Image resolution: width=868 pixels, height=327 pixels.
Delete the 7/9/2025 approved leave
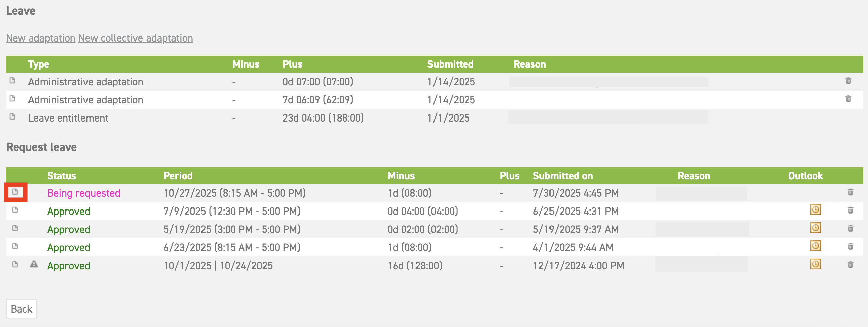pyautogui.click(x=850, y=210)
